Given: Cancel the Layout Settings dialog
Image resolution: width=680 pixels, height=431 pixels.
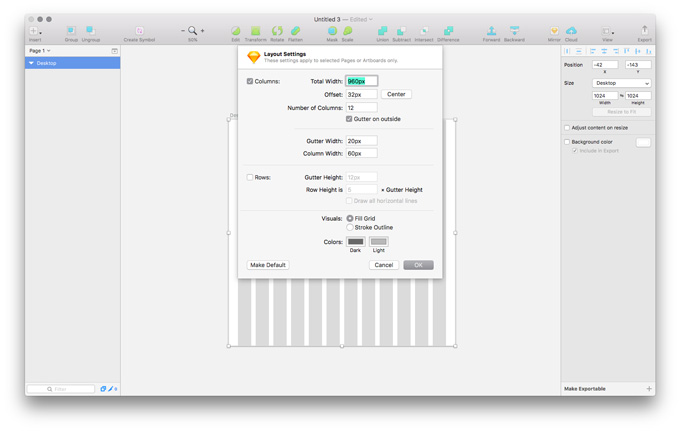Looking at the screenshot, I should [383, 265].
